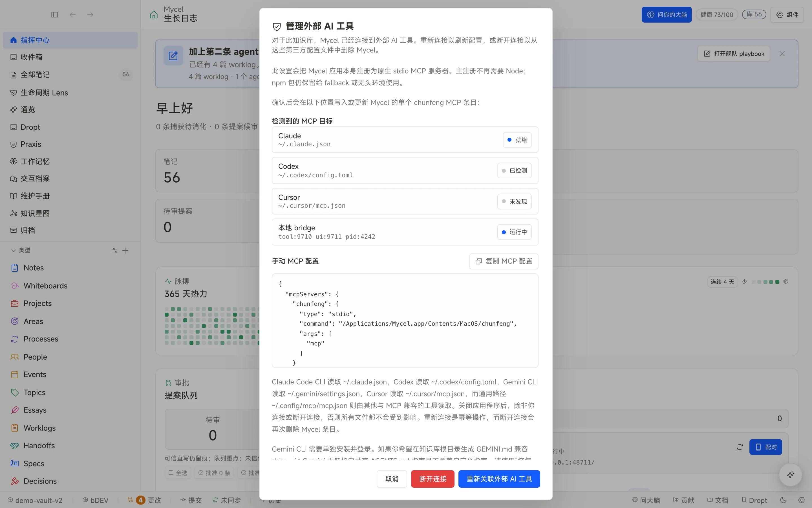Click the 问你的大脑 button
This screenshot has height=508, width=812.
click(x=667, y=14)
